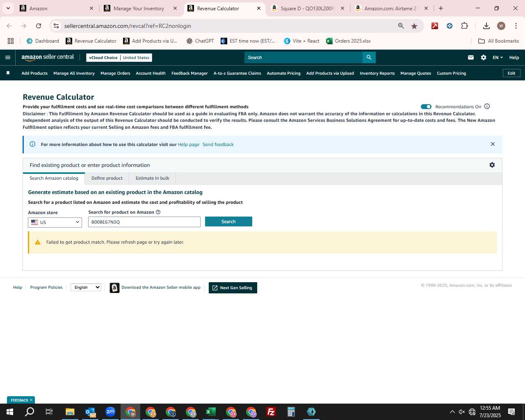Click Next Gen Selling button
Screen dimensions: 525x420
coord(233,288)
